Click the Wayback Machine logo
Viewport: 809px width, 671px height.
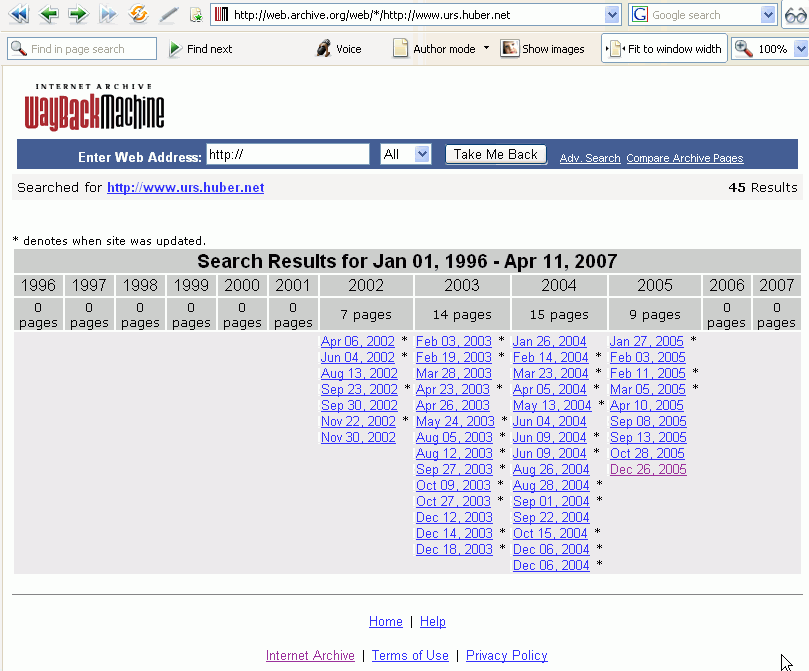(x=94, y=107)
